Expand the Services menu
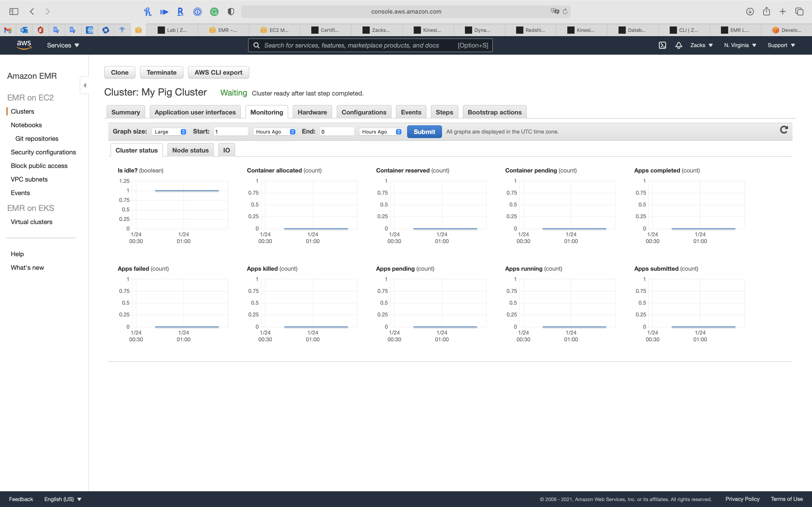 (63, 45)
